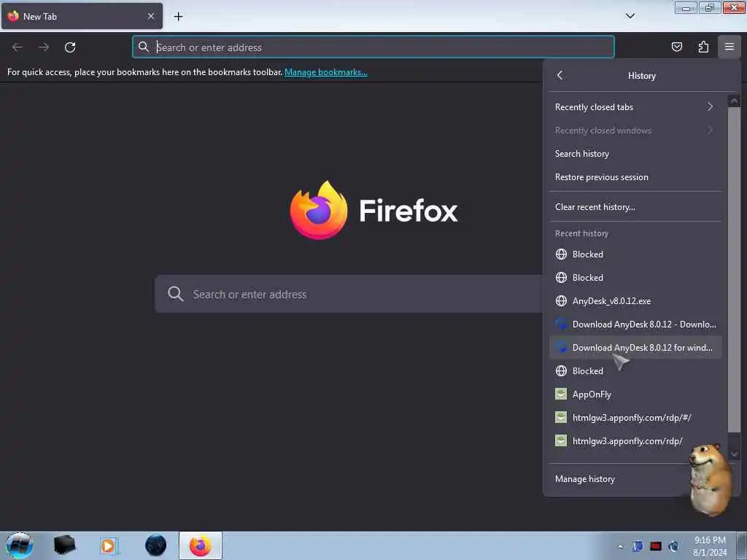List all tabs dropdown arrow
The height and width of the screenshot is (560, 747).
[630, 16]
